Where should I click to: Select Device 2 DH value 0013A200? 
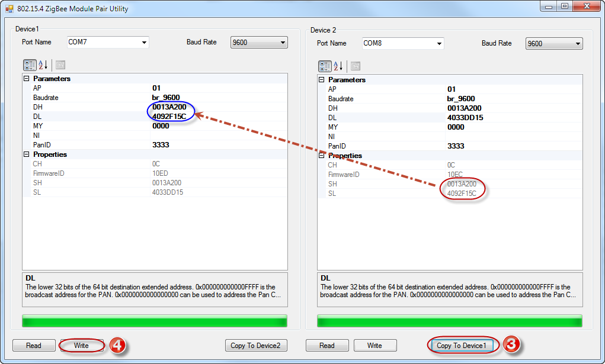coord(465,108)
